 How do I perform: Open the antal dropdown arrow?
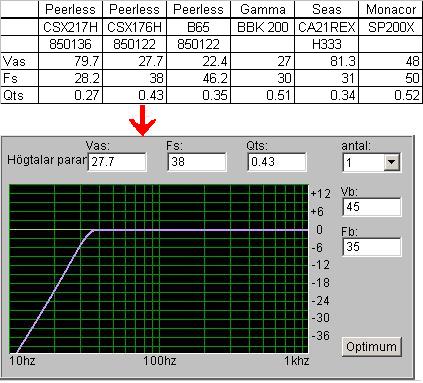click(391, 162)
